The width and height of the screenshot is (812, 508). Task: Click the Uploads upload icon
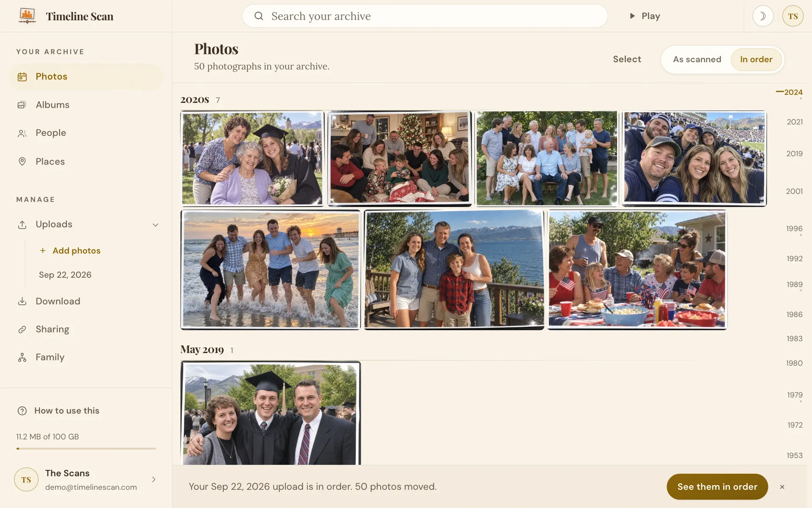coord(22,225)
